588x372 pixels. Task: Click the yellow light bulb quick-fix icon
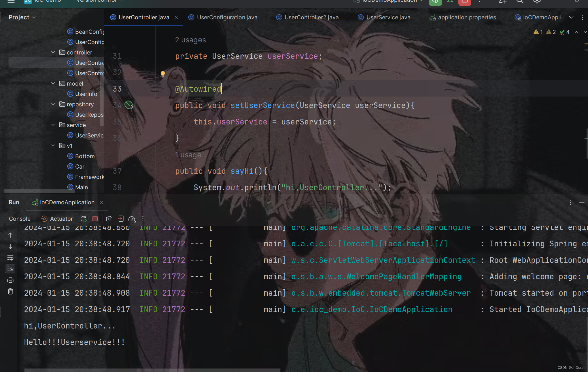coord(162,74)
